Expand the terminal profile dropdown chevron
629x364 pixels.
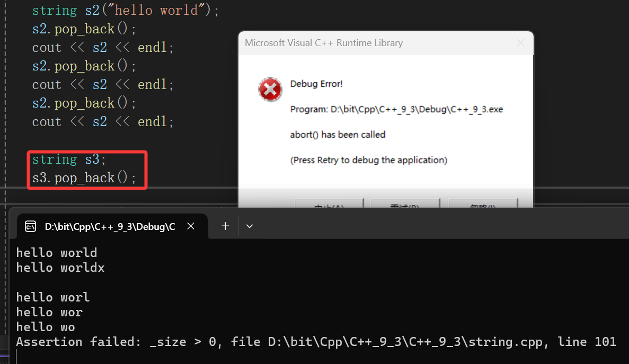[x=250, y=226]
